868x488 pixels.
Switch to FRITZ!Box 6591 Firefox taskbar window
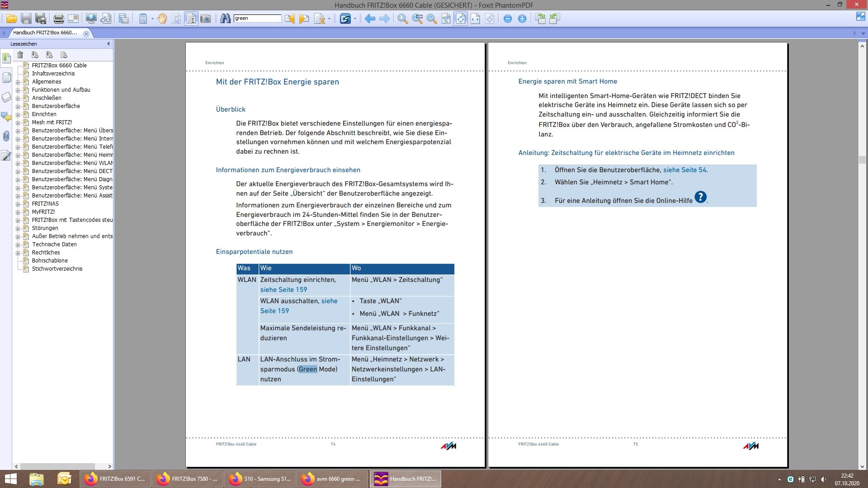[115, 479]
